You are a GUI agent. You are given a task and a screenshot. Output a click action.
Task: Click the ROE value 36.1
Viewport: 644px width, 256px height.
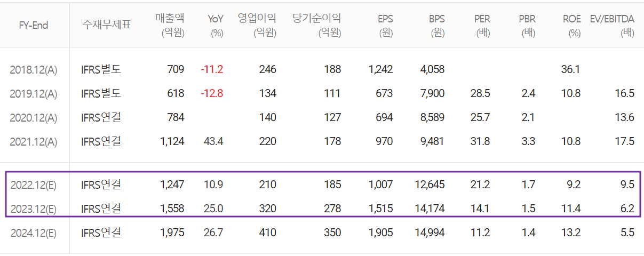click(x=571, y=69)
